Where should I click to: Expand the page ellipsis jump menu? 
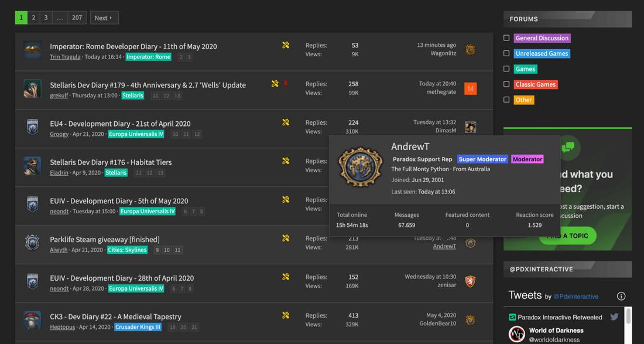60,18
